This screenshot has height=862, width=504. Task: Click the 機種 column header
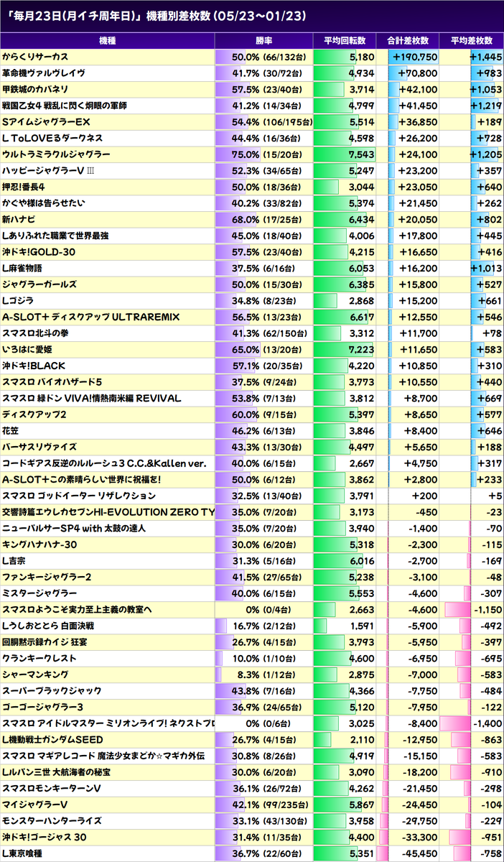point(108,41)
